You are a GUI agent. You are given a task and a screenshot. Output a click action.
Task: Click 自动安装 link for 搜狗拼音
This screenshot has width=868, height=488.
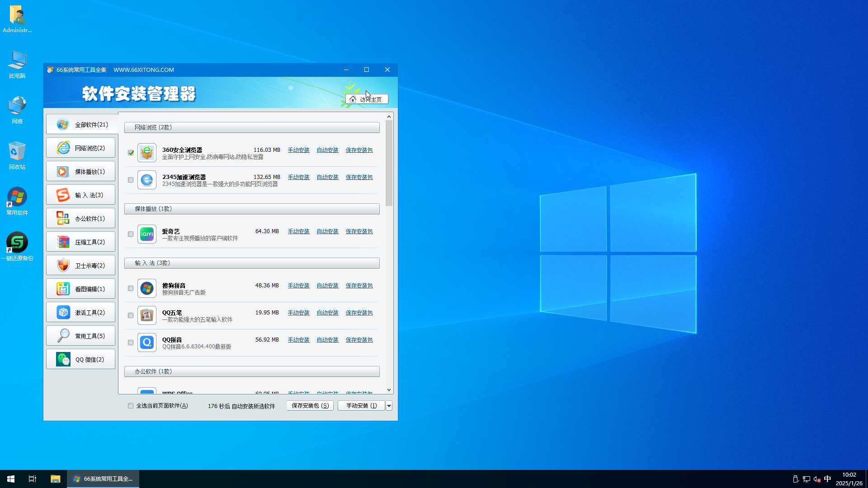(327, 286)
